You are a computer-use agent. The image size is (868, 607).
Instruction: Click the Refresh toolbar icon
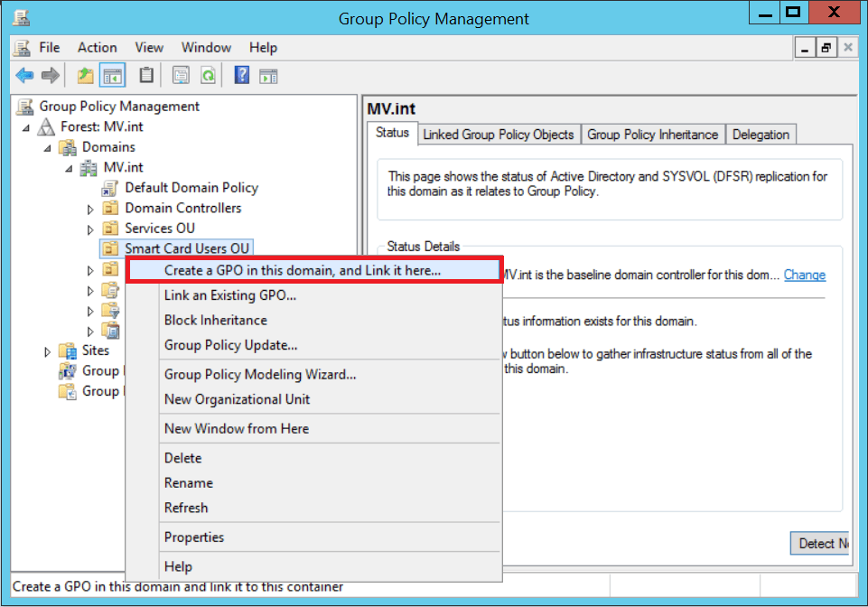point(208,75)
